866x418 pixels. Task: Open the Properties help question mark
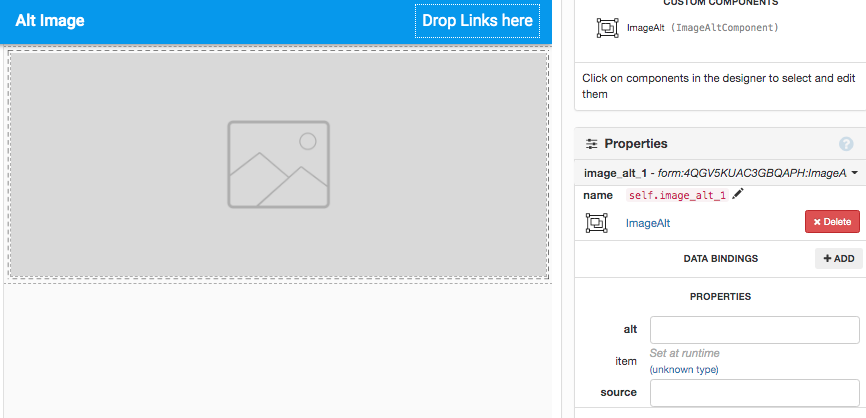click(846, 144)
